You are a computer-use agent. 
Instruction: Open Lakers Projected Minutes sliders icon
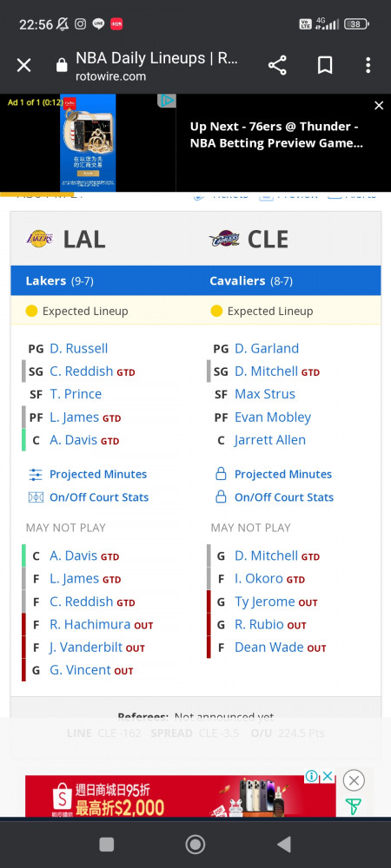[36, 475]
